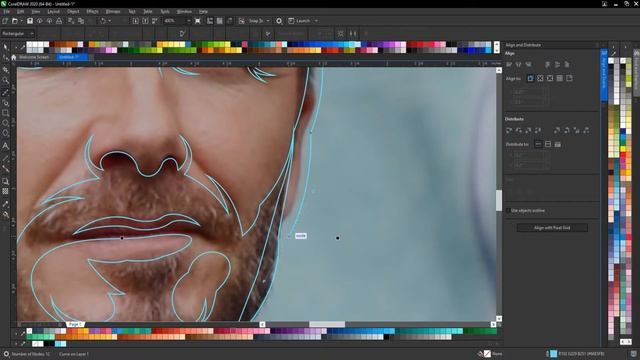Select the Ellipse tool in the toolbox
This screenshot has height=360, width=640.
(x=5, y=123)
